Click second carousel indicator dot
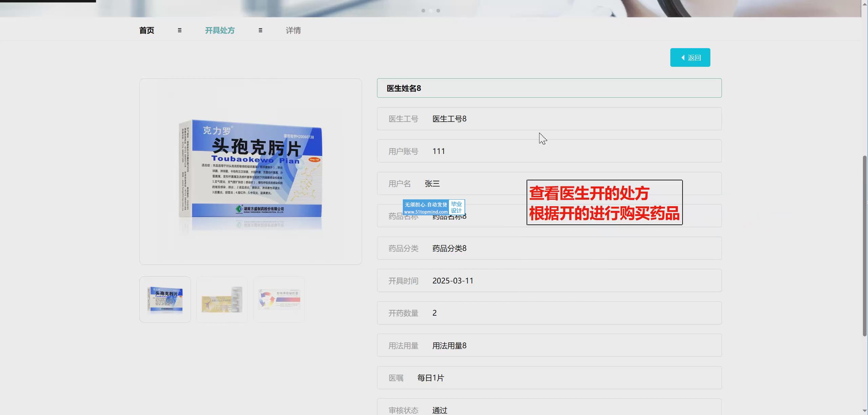Viewport: 868px width, 415px height. pos(431,11)
